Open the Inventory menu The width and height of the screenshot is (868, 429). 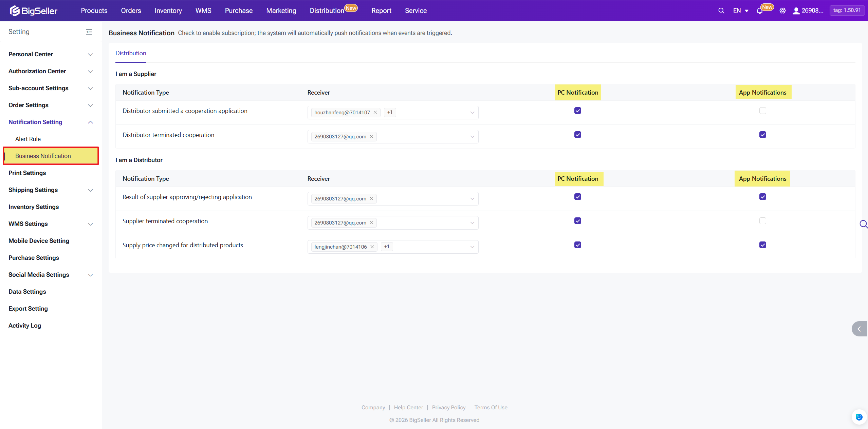coord(168,11)
